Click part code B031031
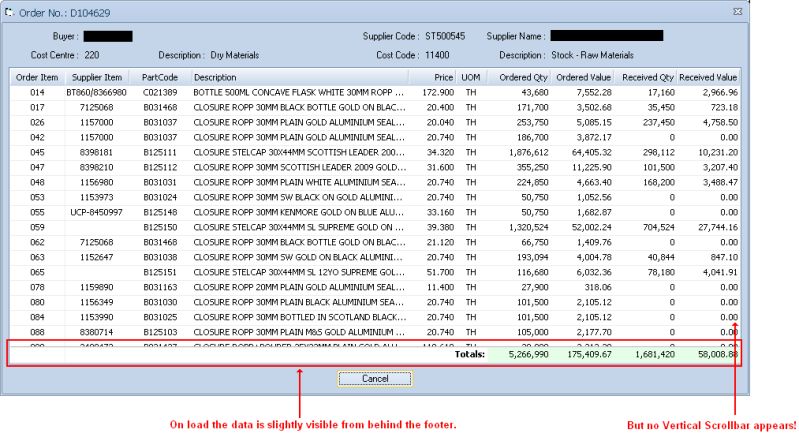799x437 pixels. (x=160, y=182)
